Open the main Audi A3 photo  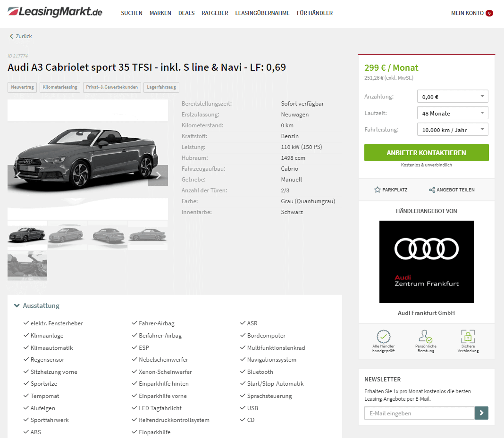tap(88, 159)
